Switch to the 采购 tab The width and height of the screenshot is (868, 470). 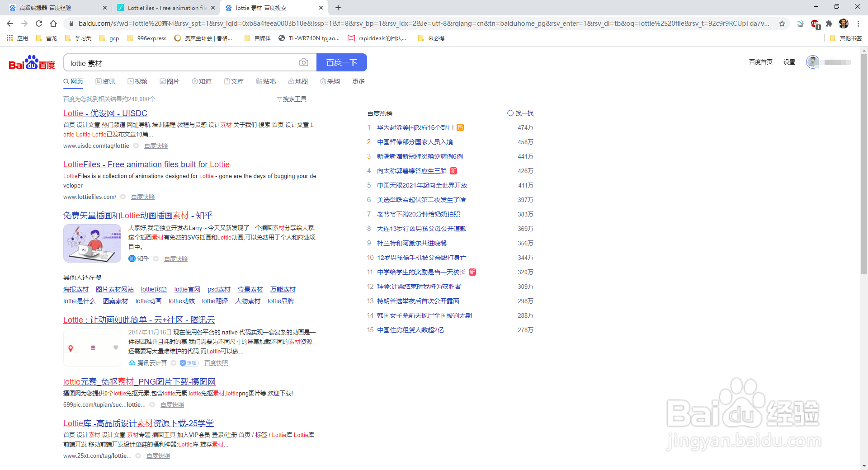[x=330, y=81]
